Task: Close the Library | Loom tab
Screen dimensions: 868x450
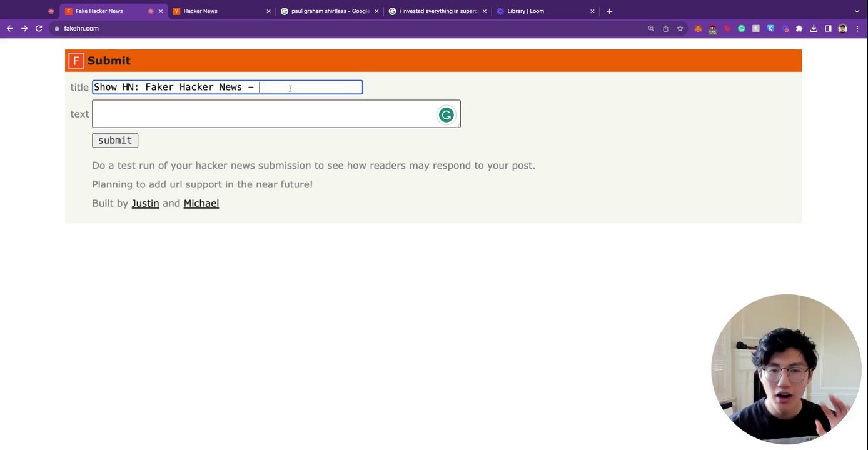Action: (x=592, y=11)
